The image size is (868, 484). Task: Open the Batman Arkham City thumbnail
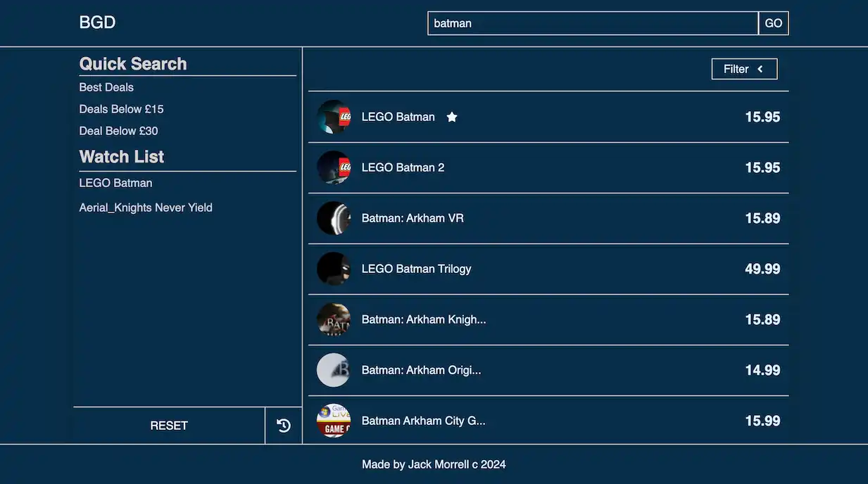coord(334,421)
